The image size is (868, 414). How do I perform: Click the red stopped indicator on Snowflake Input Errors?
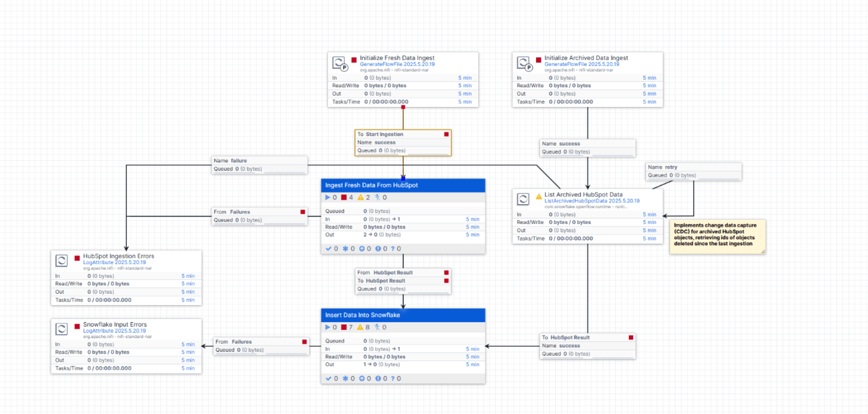pos(77,327)
